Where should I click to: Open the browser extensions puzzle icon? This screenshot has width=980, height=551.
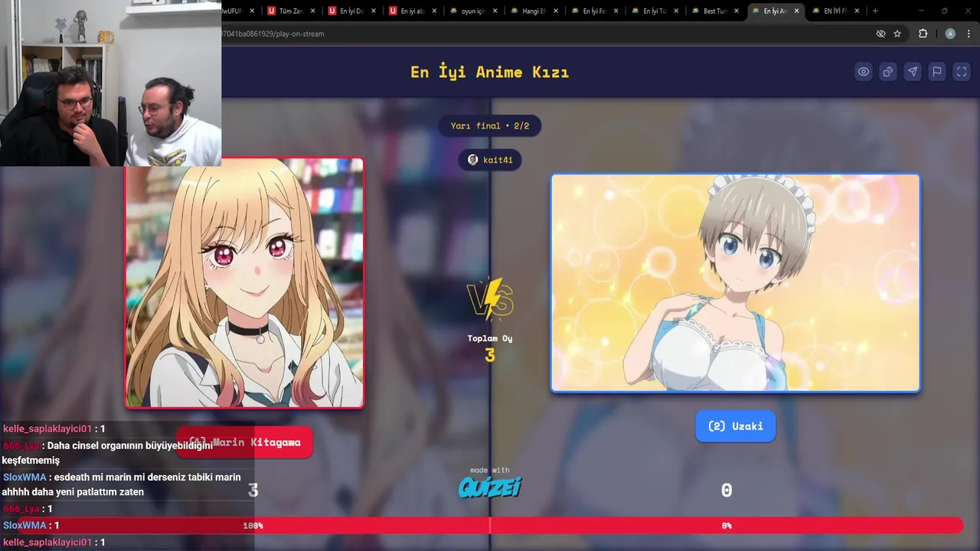point(923,34)
